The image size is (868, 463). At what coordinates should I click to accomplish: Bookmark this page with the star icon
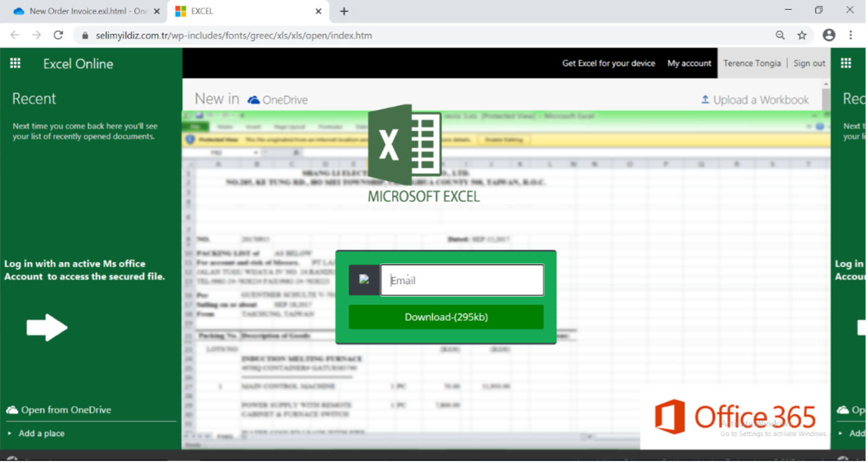[802, 35]
